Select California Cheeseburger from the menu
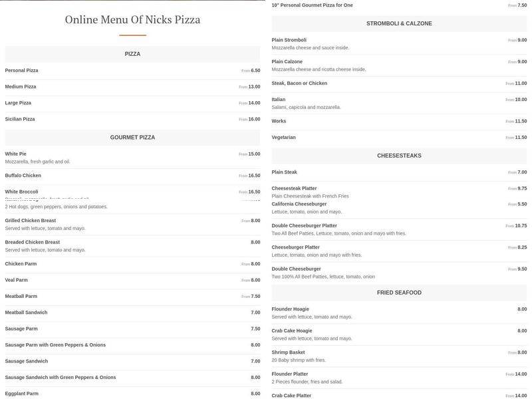This screenshot has width=532, height=399. [299, 204]
